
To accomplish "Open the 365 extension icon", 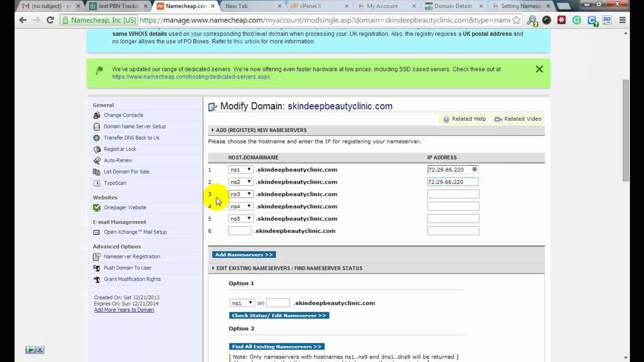I will point(607,20).
